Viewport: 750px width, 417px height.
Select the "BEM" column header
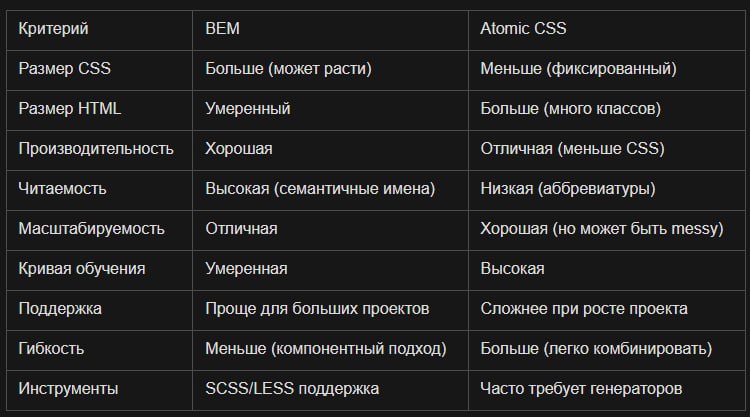331,30
